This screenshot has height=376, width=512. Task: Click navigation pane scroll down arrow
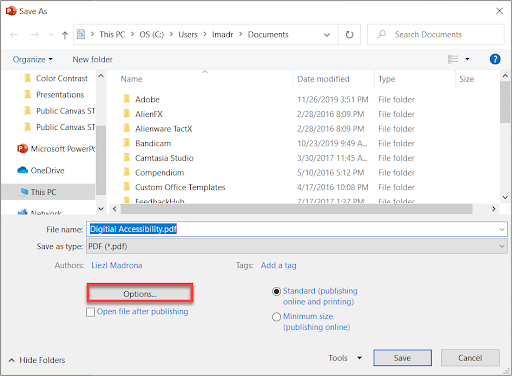pyautogui.click(x=101, y=209)
